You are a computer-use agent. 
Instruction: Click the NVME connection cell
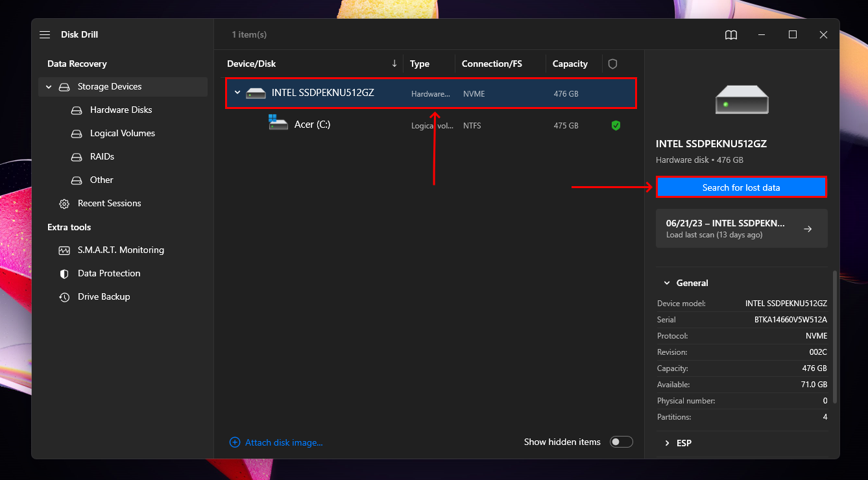(474, 94)
